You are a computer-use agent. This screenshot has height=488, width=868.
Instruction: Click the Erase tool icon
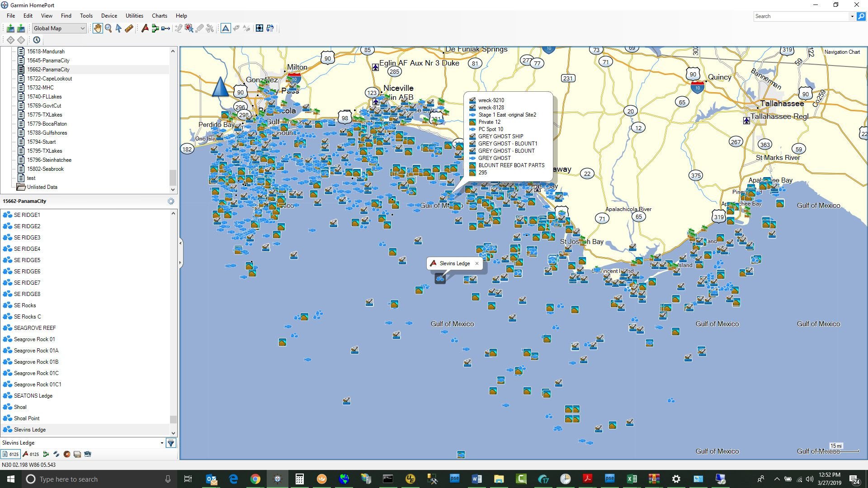point(199,28)
